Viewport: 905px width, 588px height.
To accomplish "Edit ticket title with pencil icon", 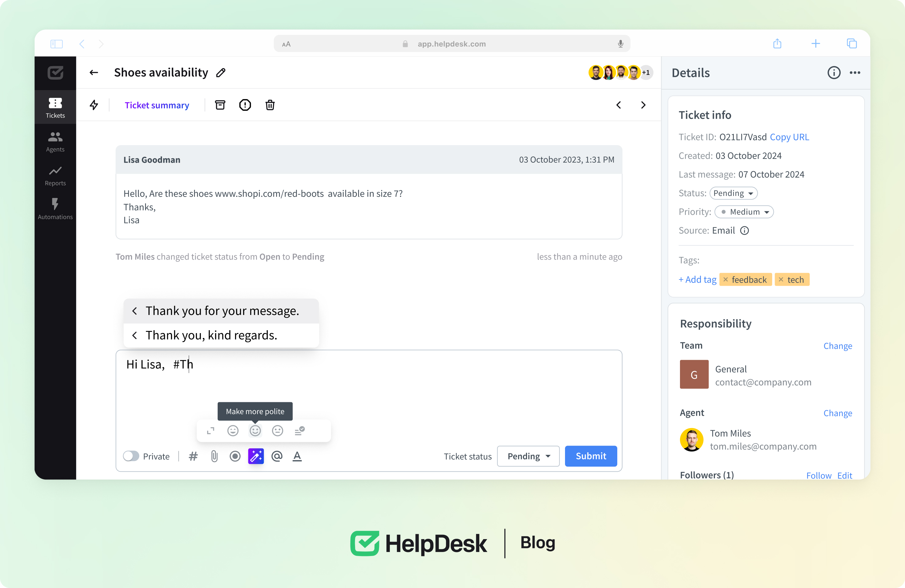I will [x=221, y=73].
